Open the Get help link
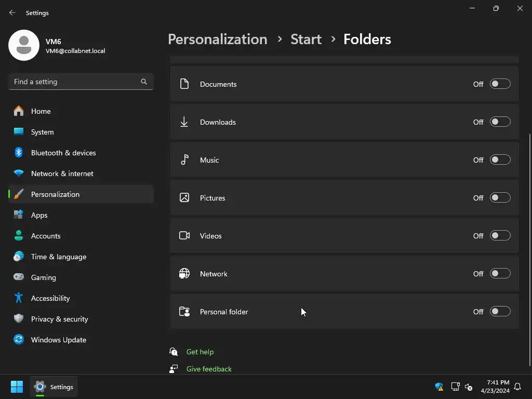The height and width of the screenshot is (399, 532). pos(200,352)
